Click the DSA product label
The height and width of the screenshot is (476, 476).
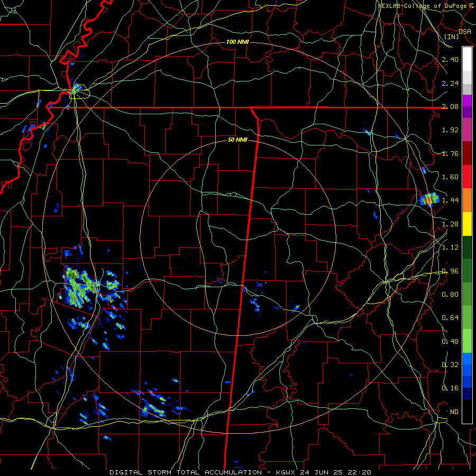[x=465, y=32]
